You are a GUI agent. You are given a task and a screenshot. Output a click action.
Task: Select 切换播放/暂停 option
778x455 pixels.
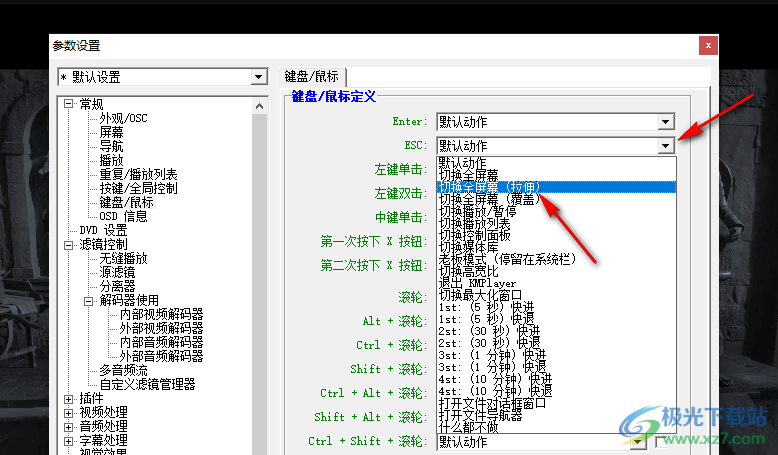click(x=556, y=211)
